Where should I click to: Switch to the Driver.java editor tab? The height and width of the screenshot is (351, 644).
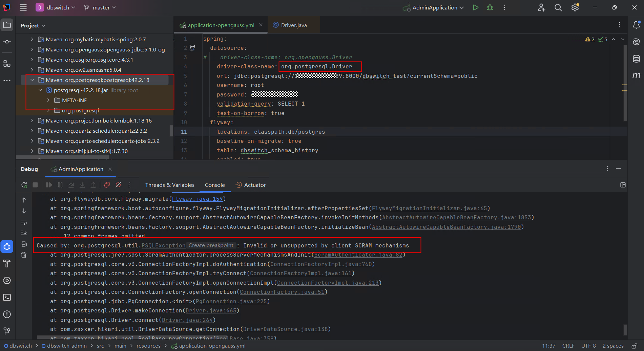[293, 25]
